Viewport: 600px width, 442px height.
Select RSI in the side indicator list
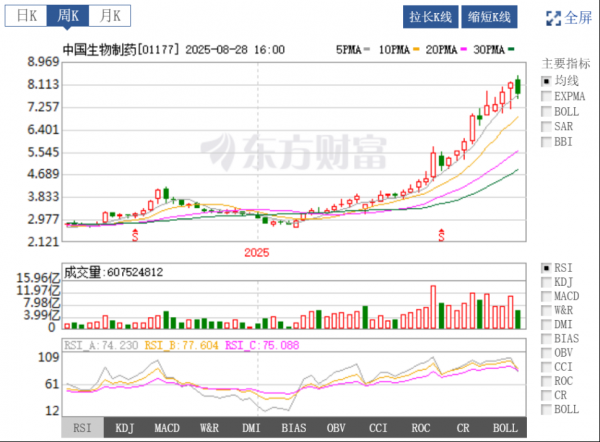546,268
